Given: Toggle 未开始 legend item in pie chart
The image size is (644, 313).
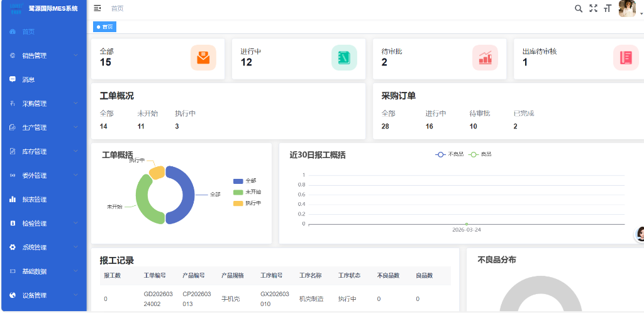Looking at the screenshot, I should pyautogui.click(x=247, y=192).
